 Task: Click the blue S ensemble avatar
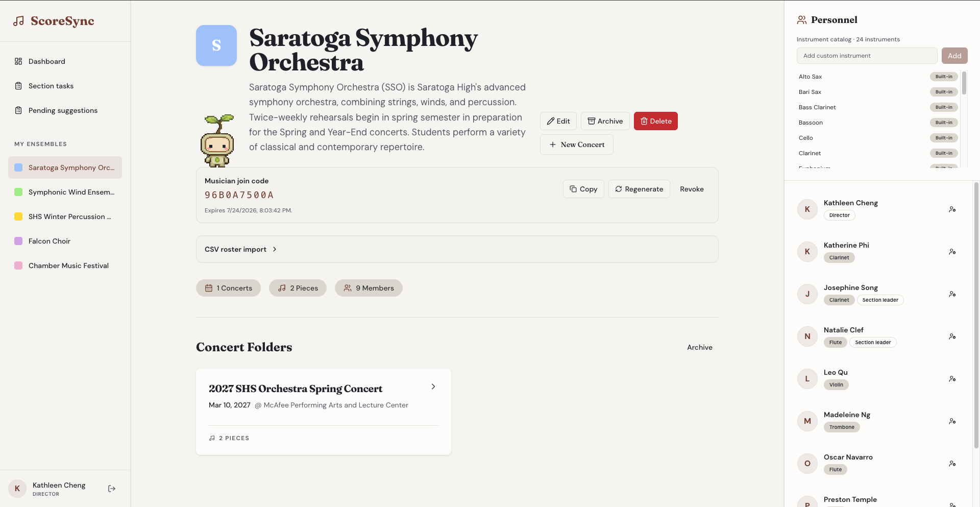[216, 45]
